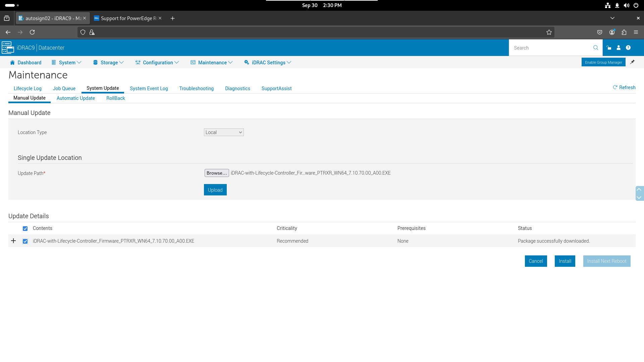Switch to Support for PowerEdge browser tab
This screenshot has width=644, height=362.
(127, 18)
